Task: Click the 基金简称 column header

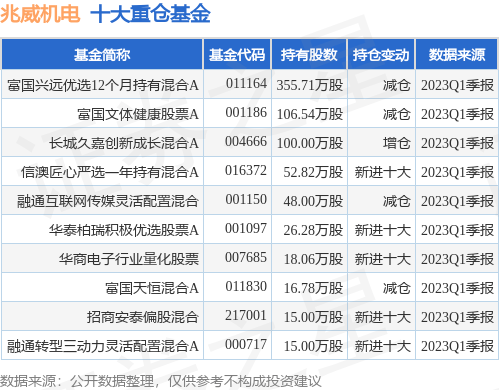Action: click(x=102, y=55)
